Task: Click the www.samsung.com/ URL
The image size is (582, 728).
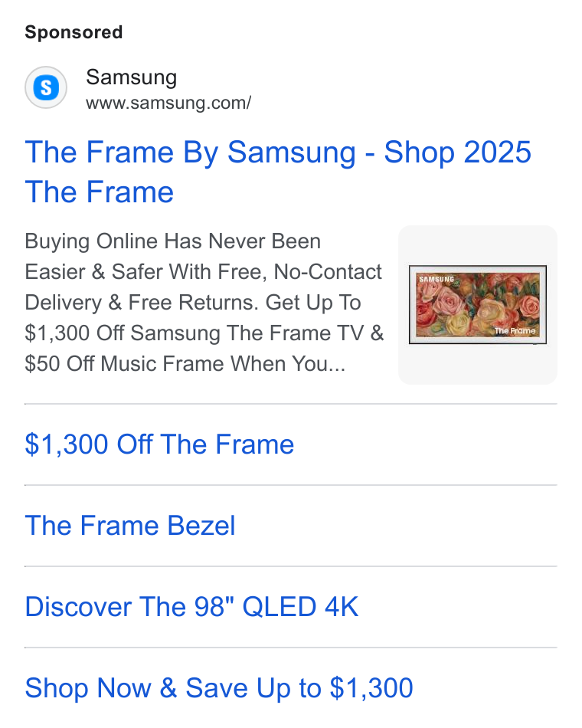Action: (168, 103)
